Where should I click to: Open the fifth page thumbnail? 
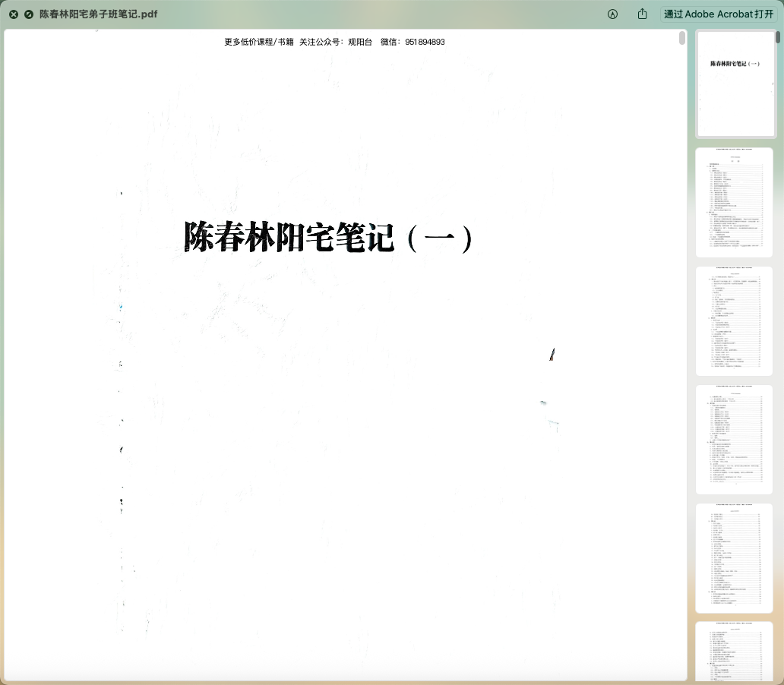[x=734, y=557]
